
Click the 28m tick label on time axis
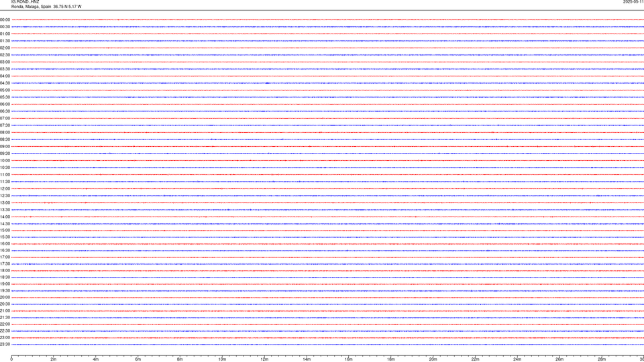point(602,359)
